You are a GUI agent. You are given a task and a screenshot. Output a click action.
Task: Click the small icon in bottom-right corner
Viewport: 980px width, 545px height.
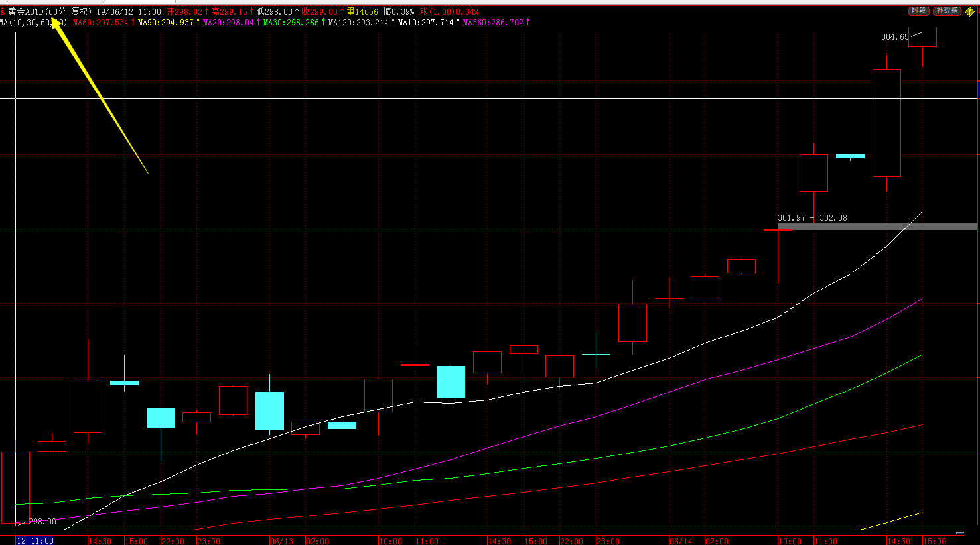tap(960, 533)
